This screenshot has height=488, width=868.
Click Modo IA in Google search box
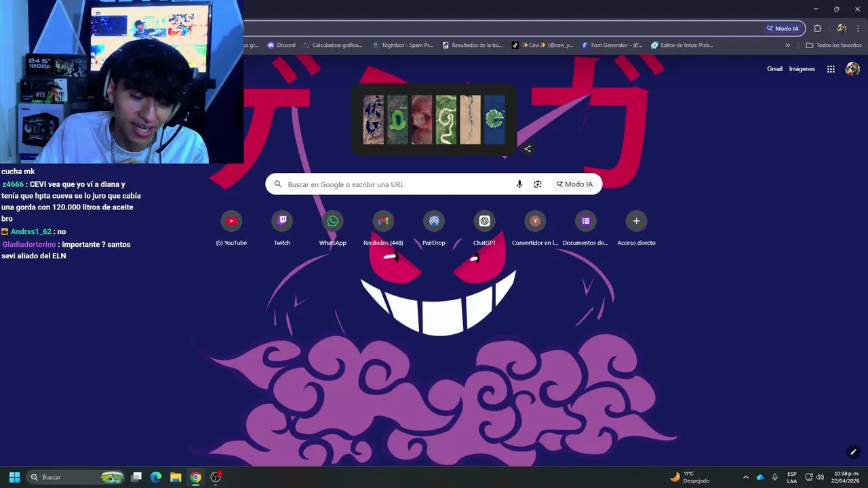[x=574, y=184]
